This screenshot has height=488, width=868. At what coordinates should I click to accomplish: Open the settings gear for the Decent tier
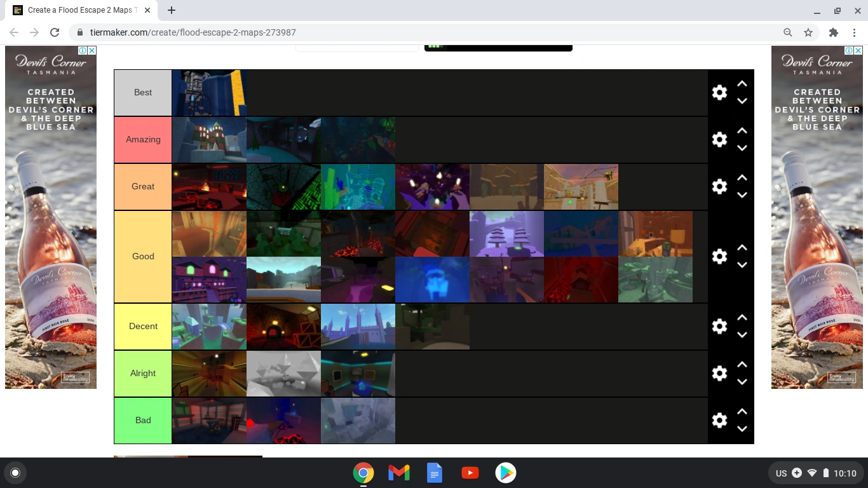pyautogui.click(x=719, y=326)
